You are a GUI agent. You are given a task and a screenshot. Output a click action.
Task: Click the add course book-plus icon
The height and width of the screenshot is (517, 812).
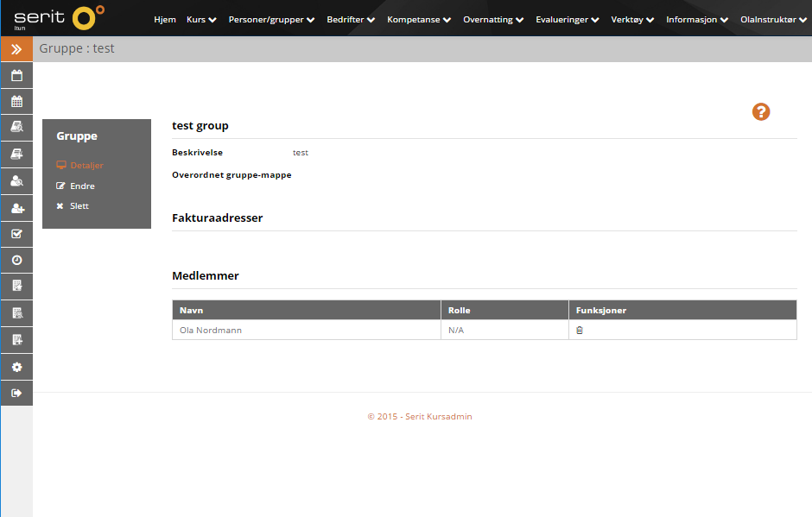(x=16, y=154)
